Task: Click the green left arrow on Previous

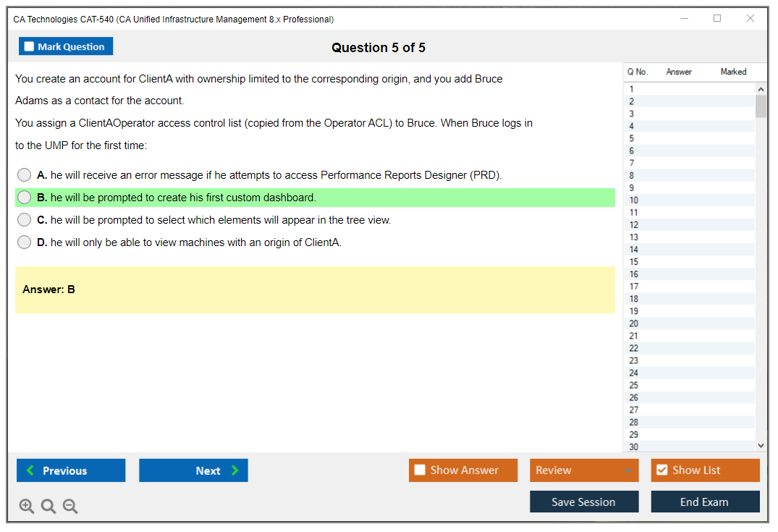Action: click(30, 470)
